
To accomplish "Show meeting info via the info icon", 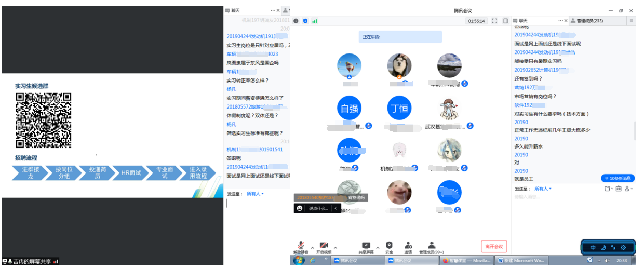I will point(296,21).
